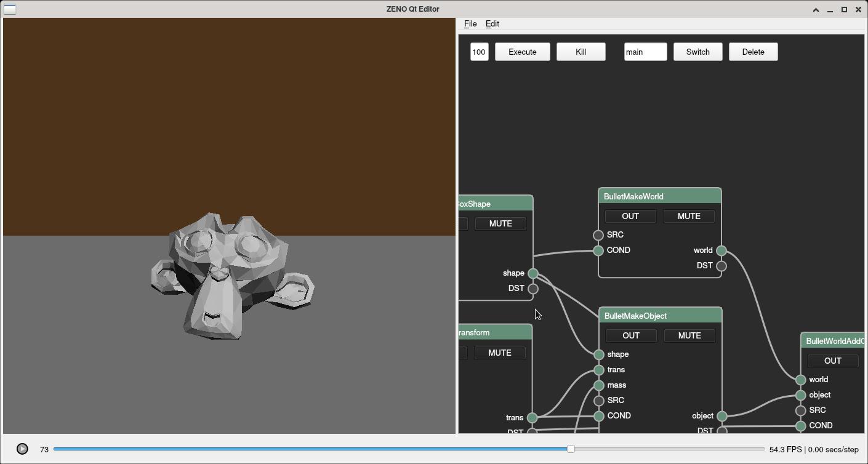This screenshot has width=868, height=464.
Task: Click the BulletMakeObject node title bar
Action: pyautogui.click(x=661, y=316)
